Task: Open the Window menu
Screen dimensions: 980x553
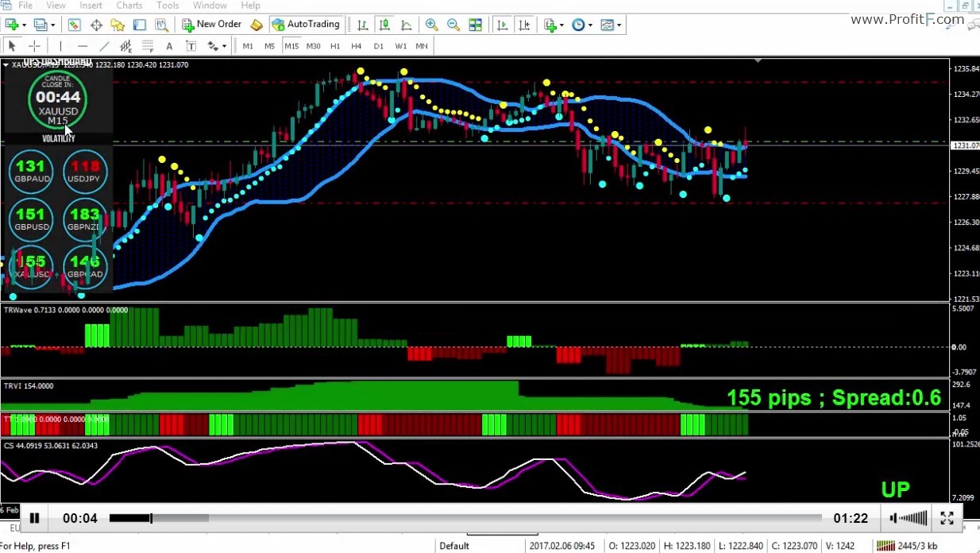Action: click(x=210, y=6)
